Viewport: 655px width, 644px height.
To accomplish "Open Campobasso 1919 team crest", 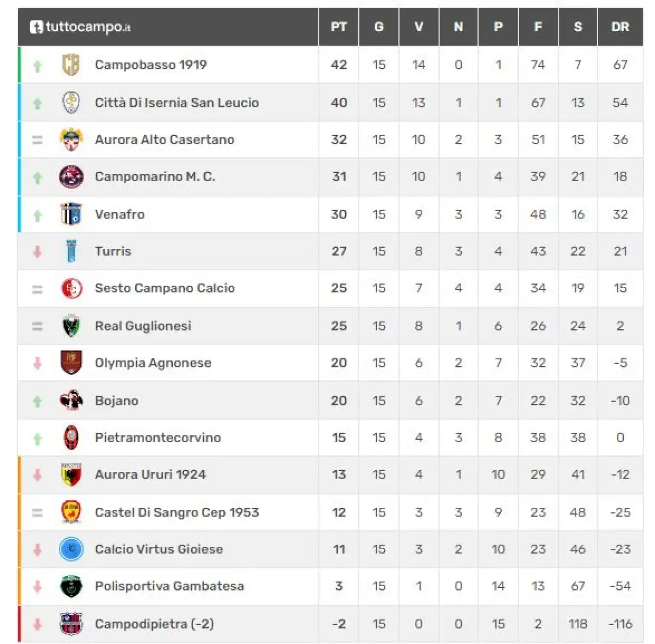I will [71, 65].
